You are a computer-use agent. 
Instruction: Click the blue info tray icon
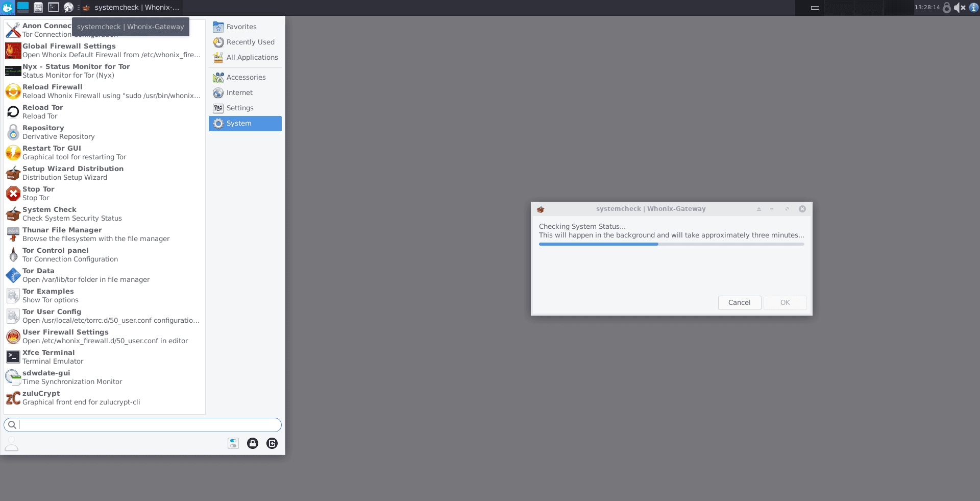[973, 7]
